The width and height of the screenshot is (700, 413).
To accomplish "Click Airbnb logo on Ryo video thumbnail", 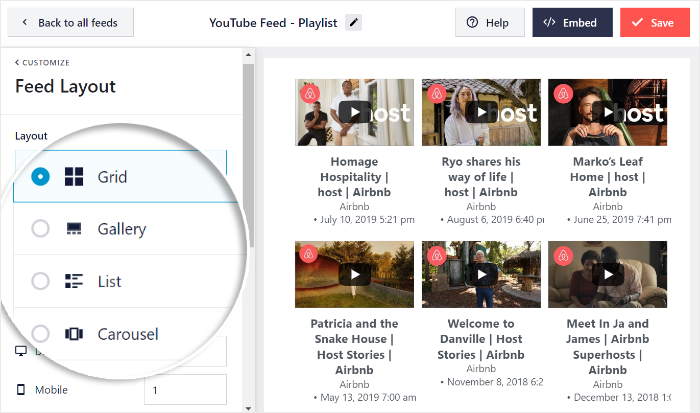I will pos(436,94).
